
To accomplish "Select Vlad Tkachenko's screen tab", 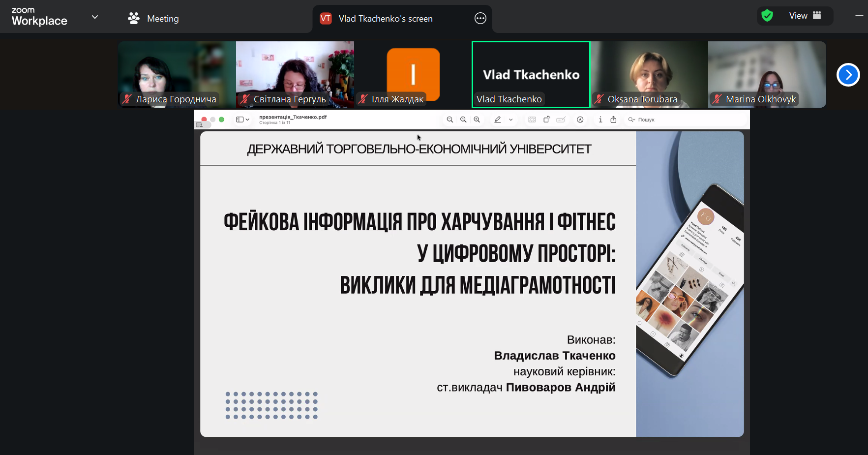I will [385, 19].
